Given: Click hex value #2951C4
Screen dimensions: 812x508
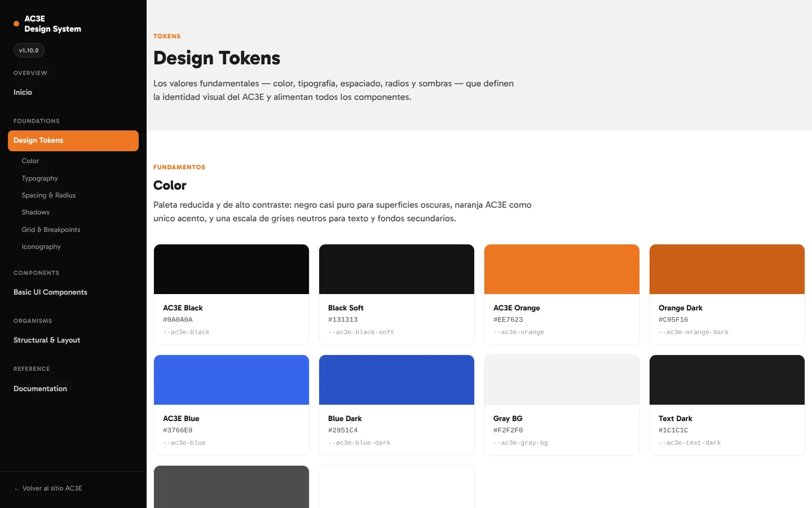Looking at the screenshot, I should click(x=343, y=430).
